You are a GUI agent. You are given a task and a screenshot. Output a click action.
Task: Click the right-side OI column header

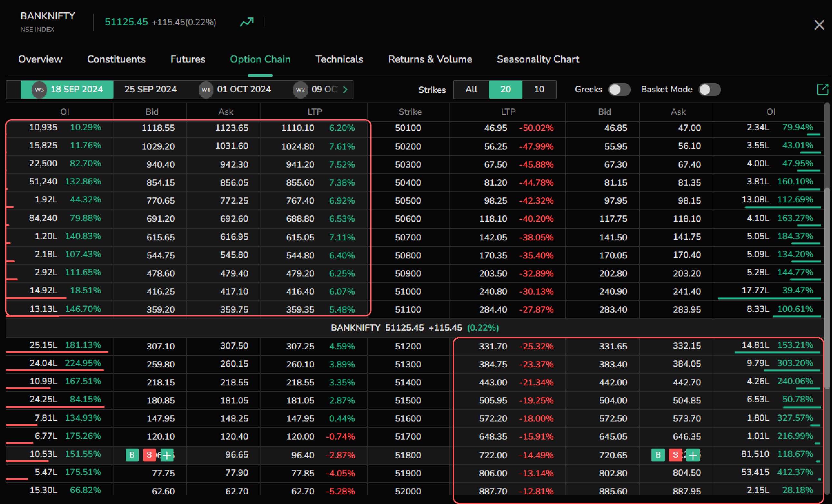771,112
